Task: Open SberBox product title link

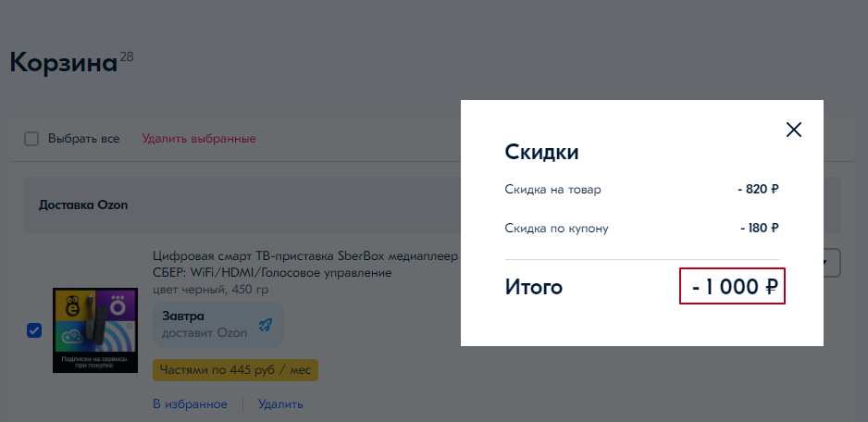Action: coord(305,265)
